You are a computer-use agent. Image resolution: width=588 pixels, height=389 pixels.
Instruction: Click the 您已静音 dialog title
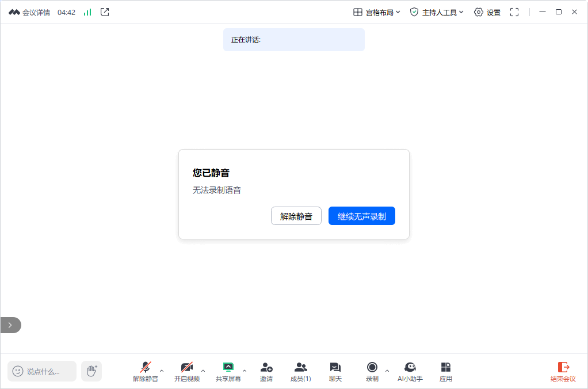pos(211,173)
